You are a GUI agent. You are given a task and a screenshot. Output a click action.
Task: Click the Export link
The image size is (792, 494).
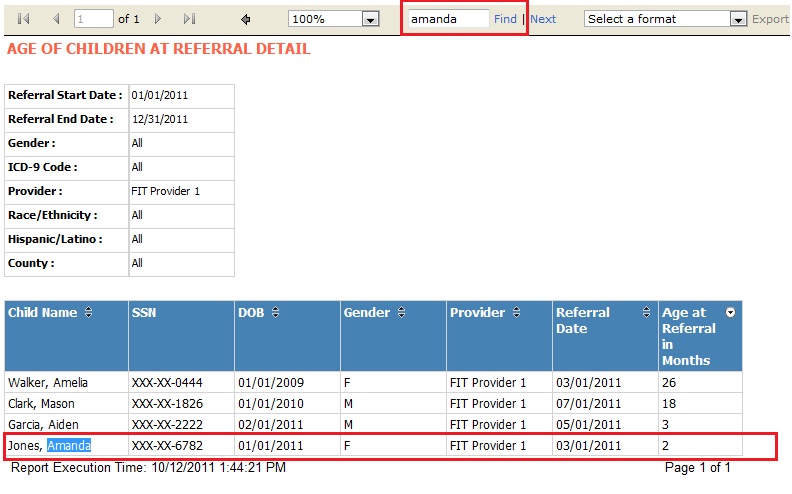(770, 19)
